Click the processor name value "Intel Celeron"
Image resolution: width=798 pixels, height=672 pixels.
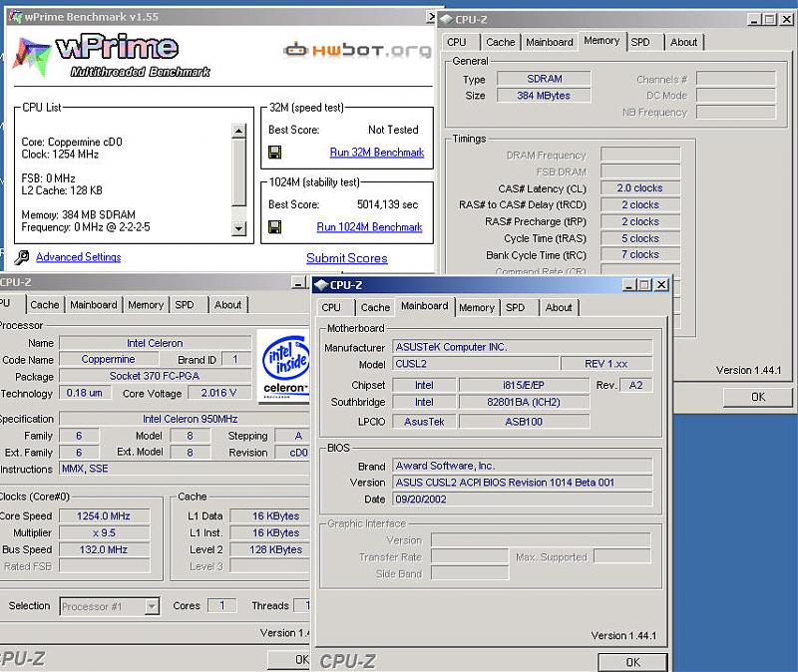(x=155, y=343)
